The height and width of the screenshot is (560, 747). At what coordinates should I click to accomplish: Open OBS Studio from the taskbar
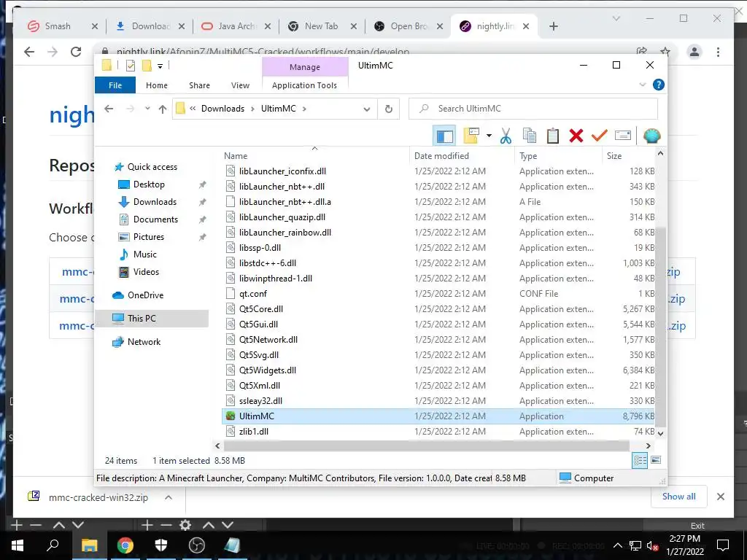coord(196,545)
